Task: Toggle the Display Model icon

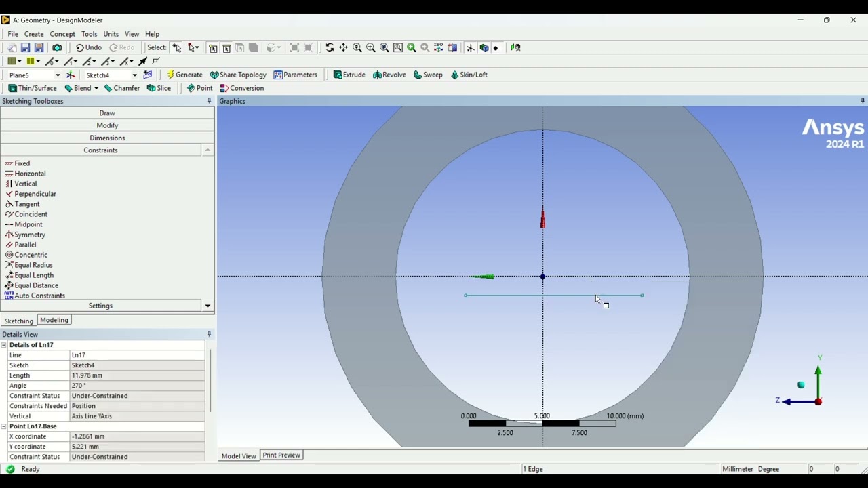Action: (484, 47)
